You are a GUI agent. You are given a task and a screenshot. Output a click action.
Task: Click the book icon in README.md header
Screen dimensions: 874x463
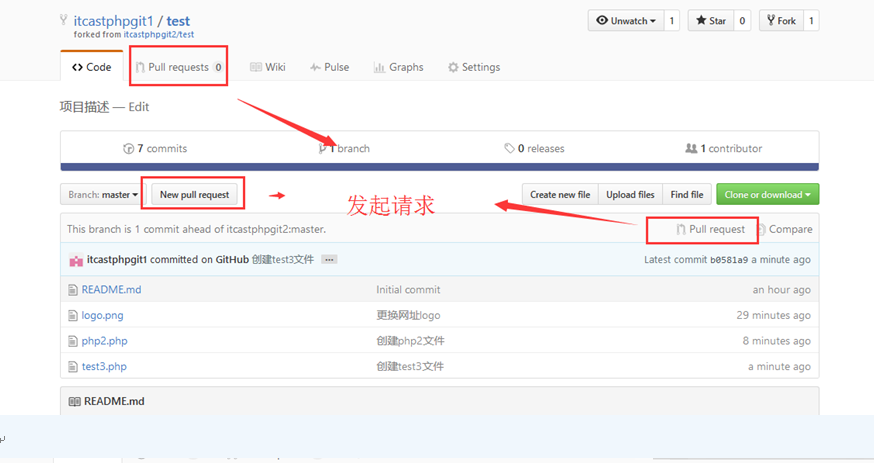[x=74, y=402]
